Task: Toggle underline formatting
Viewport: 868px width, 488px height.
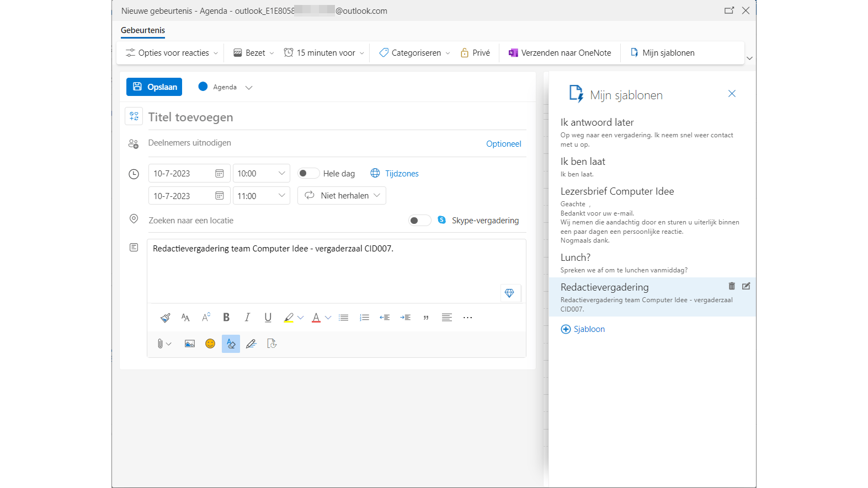Action: pos(268,318)
